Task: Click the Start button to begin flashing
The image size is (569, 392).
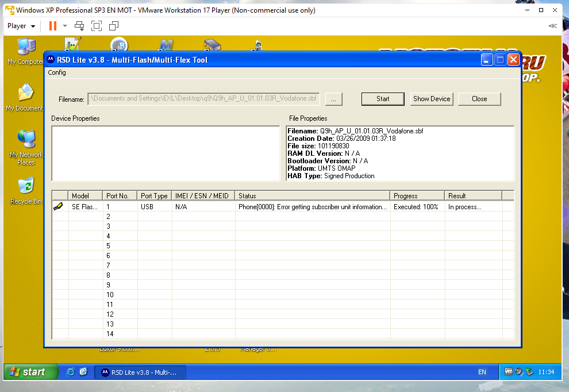Action: click(x=383, y=99)
